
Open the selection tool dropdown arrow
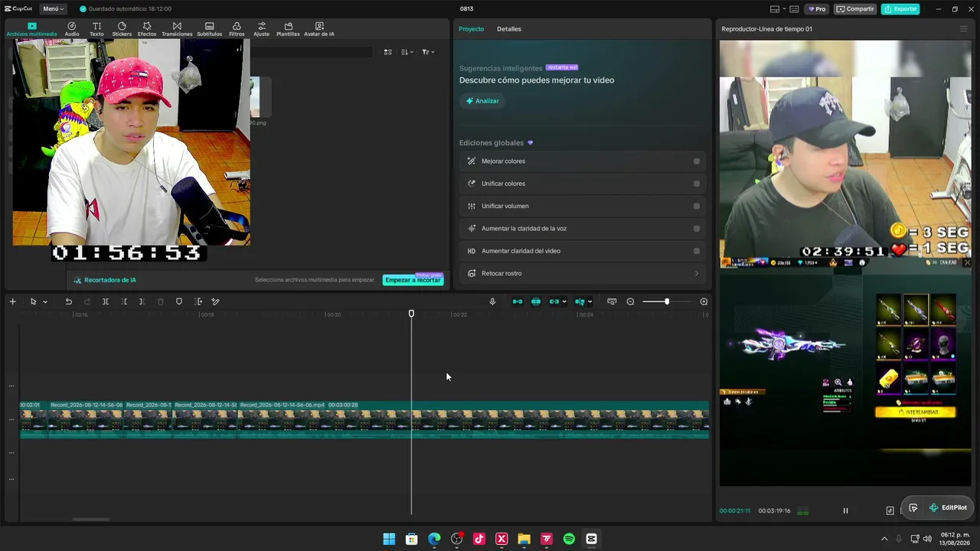pyautogui.click(x=45, y=302)
